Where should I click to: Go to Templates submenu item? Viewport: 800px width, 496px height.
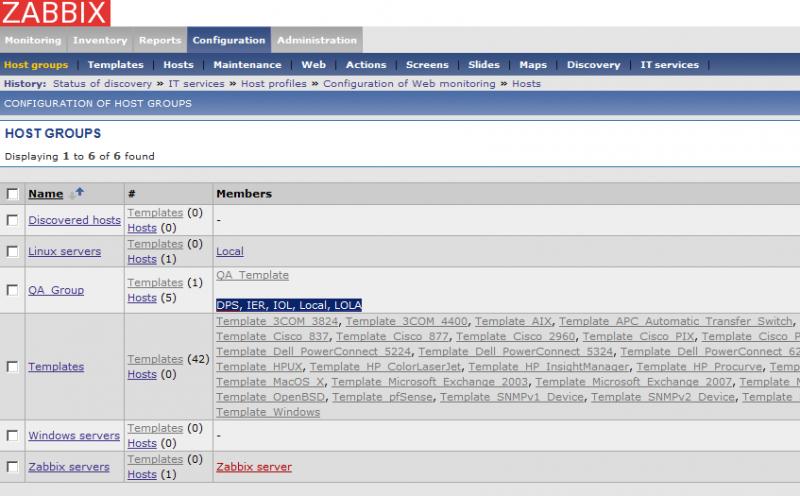tap(115, 65)
